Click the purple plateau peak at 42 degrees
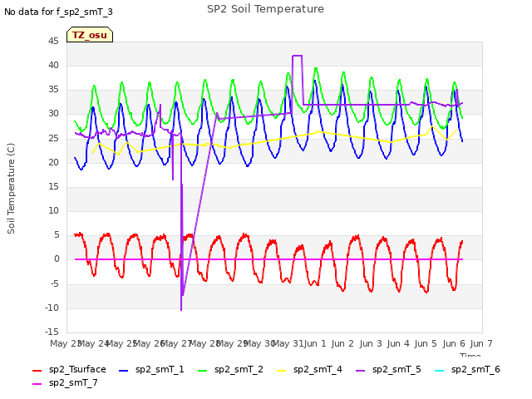 298,56
